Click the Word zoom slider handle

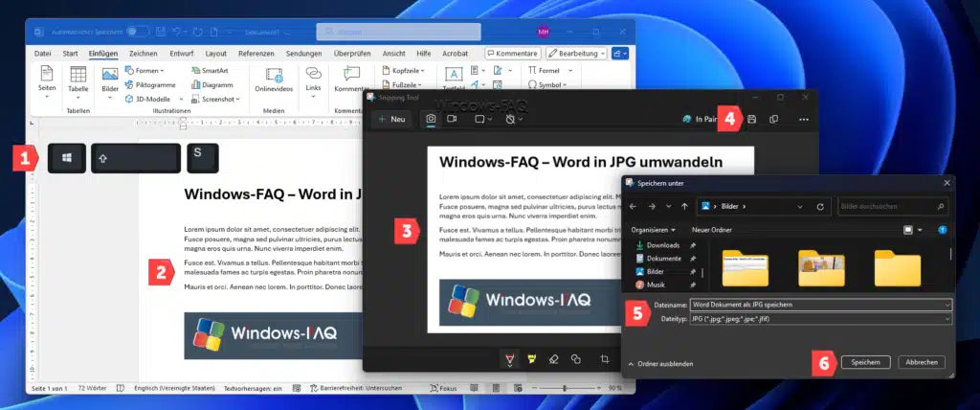click(564, 388)
